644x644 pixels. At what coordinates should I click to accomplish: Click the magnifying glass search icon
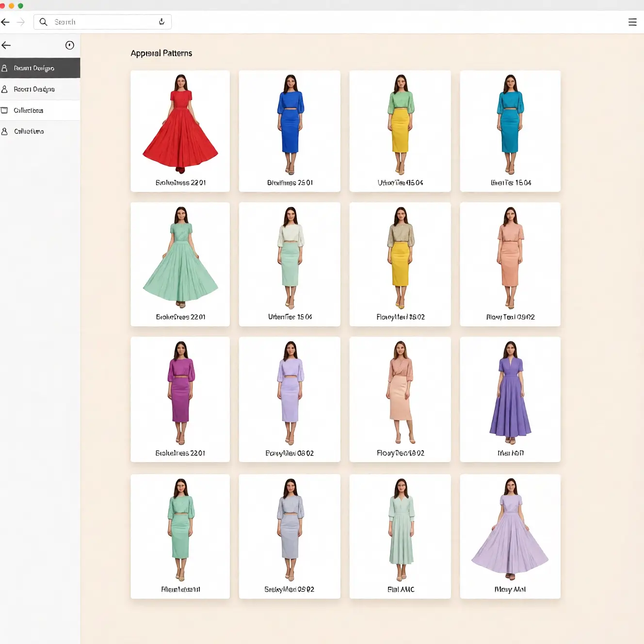coord(43,22)
